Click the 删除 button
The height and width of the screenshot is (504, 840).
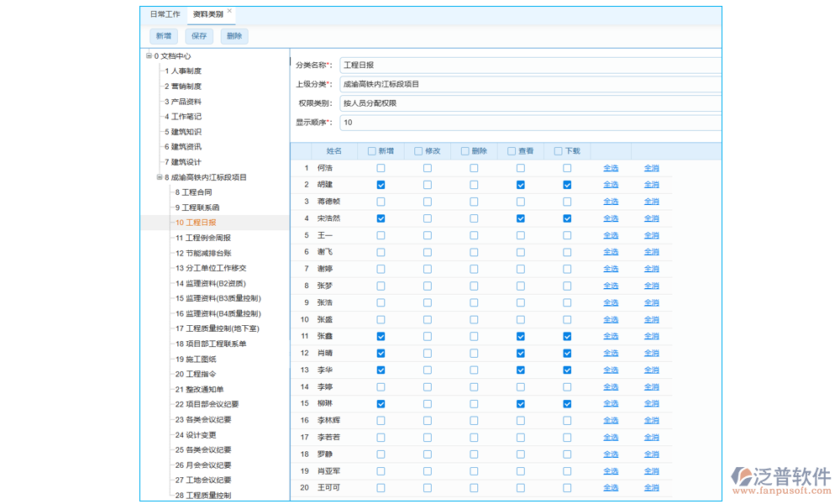coord(234,35)
